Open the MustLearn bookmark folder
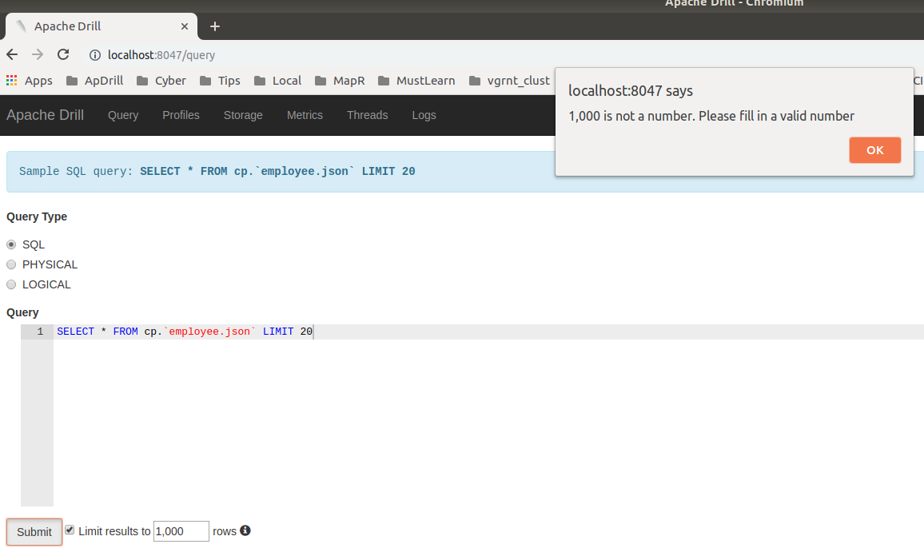Viewport: 924px width, 560px height. coord(416,81)
